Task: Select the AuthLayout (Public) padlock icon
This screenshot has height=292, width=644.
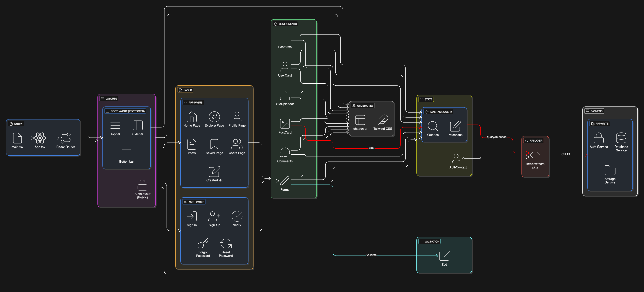Action: pos(142,185)
